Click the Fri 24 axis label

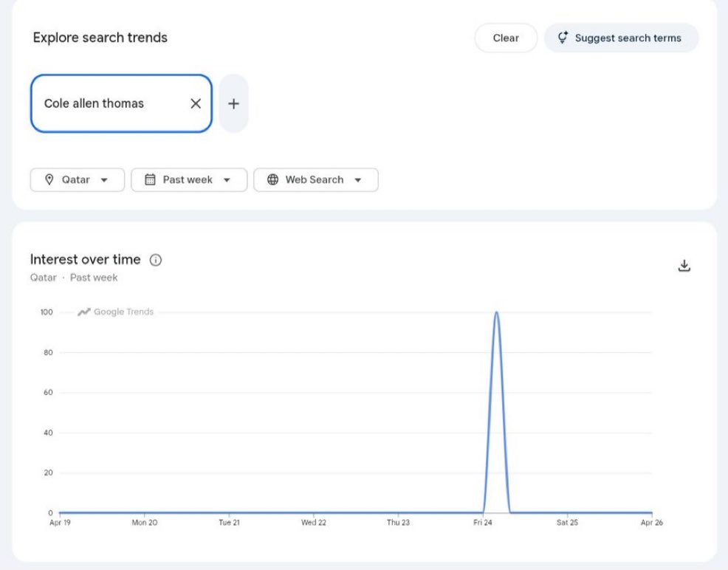coord(482,523)
